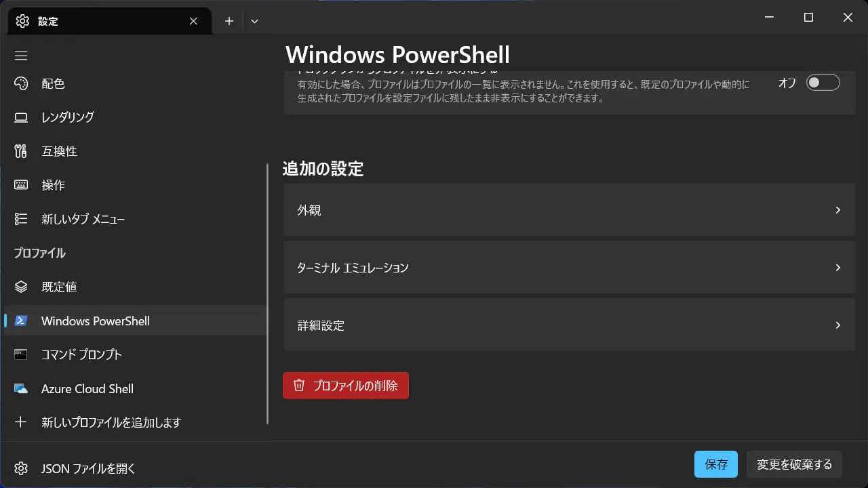
Task: Click the Azure Cloud Shell icon
Action: pos(21,389)
